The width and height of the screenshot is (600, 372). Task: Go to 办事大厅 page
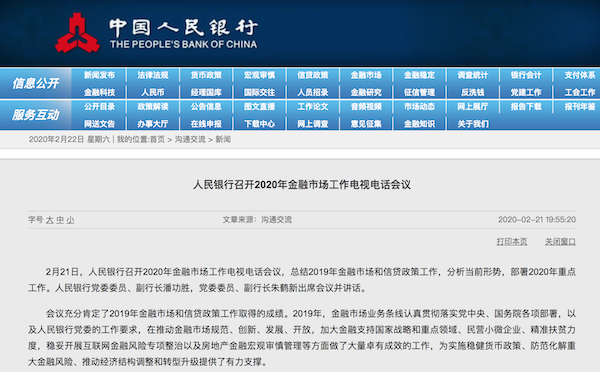click(153, 124)
